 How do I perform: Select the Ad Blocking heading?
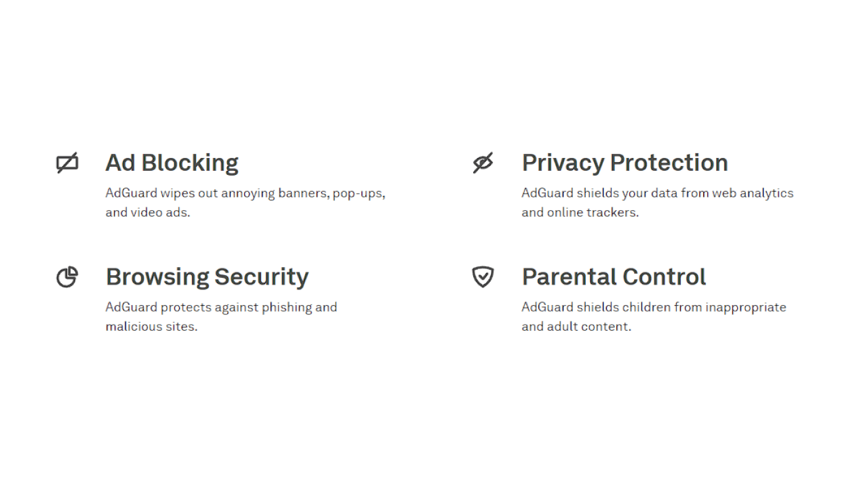172,163
